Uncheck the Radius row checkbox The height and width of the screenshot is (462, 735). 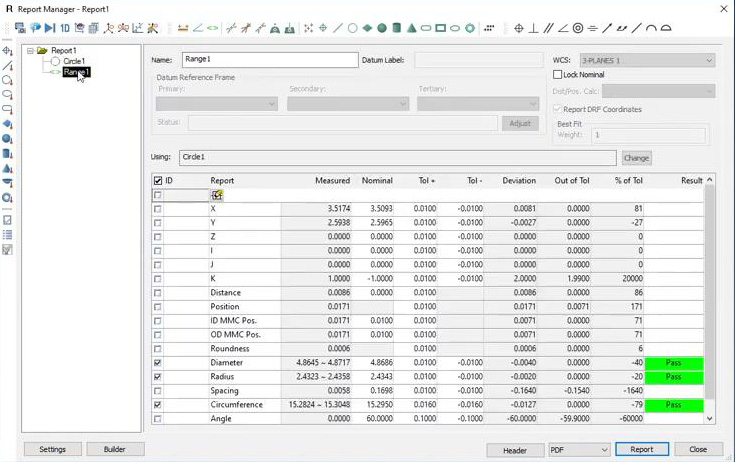pyautogui.click(x=158, y=377)
